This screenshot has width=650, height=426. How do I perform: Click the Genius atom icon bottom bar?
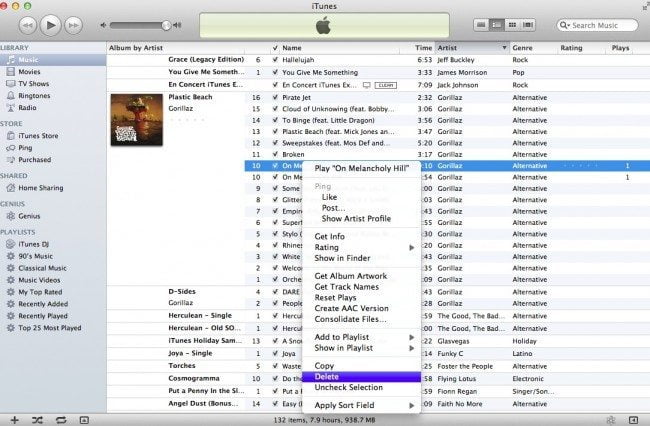(611, 420)
